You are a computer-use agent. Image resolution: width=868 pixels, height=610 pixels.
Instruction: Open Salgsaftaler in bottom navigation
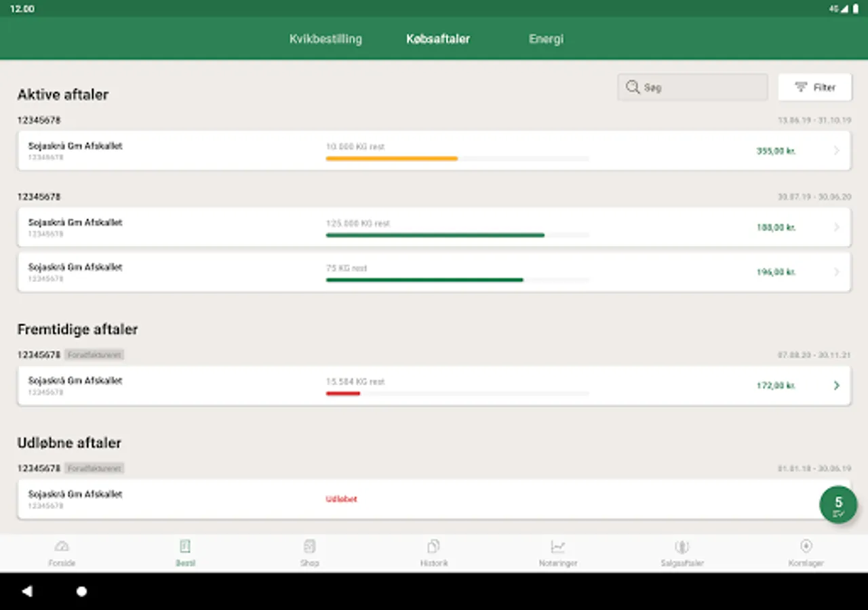pyautogui.click(x=682, y=553)
